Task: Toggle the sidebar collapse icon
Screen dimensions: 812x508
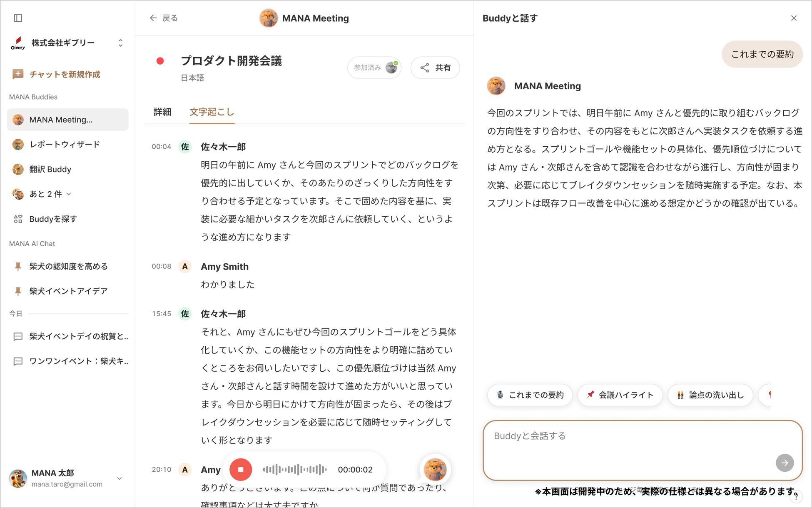Action: (18, 18)
